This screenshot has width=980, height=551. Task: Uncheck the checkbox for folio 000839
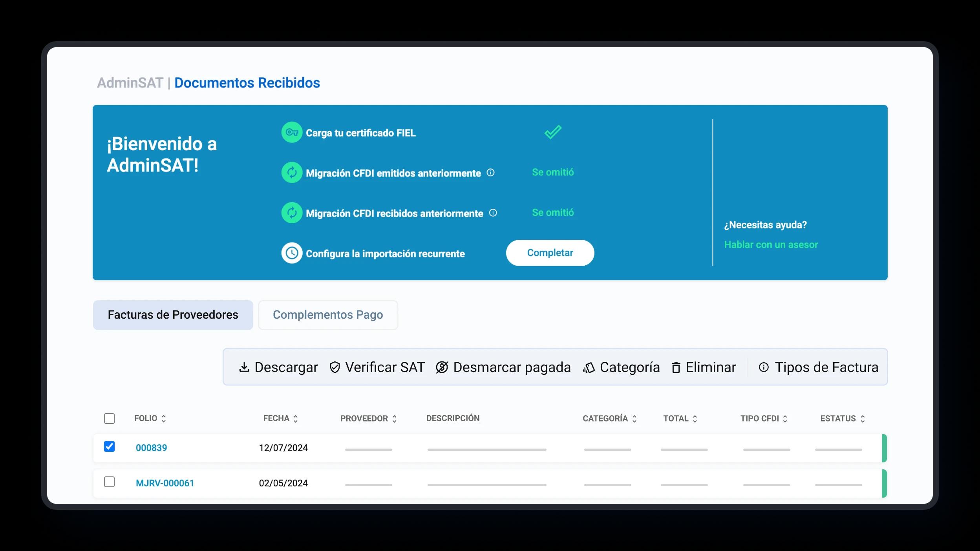(110, 447)
